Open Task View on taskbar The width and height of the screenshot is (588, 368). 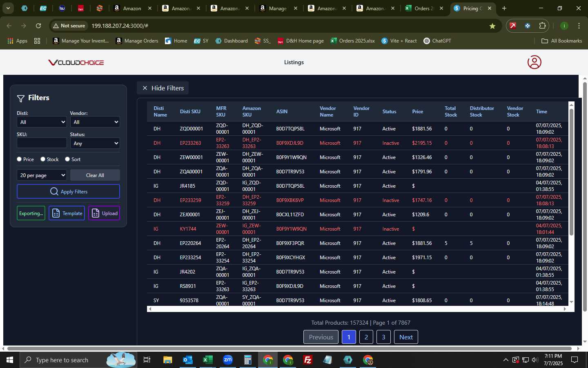click(x=147, y=360)
